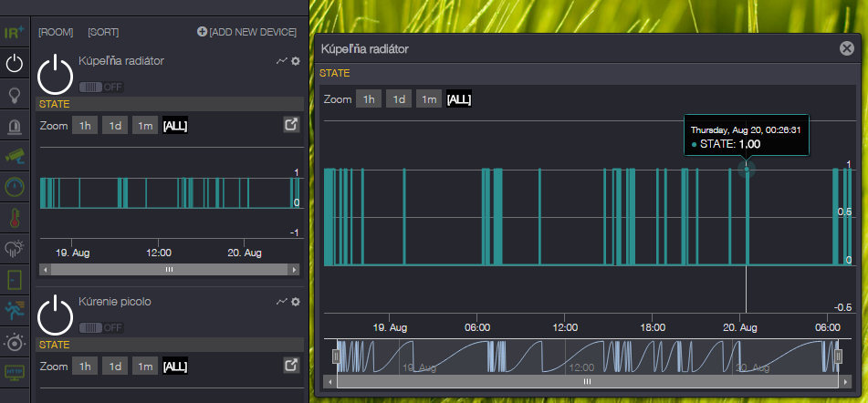The height and width of the screenshot is (403, 868).
Task: Click Add New Device
Action: point(247,32)
